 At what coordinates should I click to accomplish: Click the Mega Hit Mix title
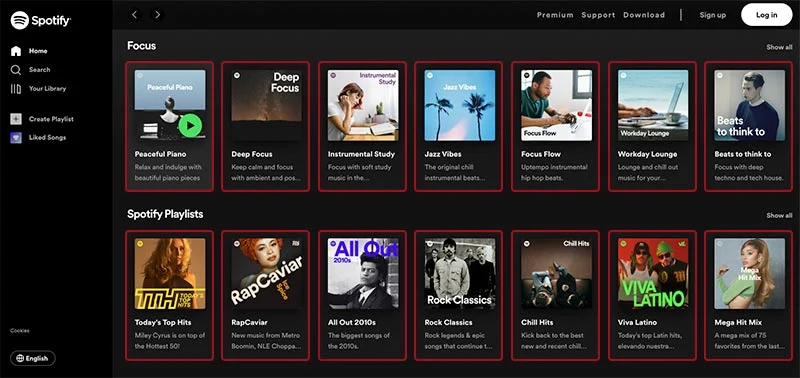point(738,322)
